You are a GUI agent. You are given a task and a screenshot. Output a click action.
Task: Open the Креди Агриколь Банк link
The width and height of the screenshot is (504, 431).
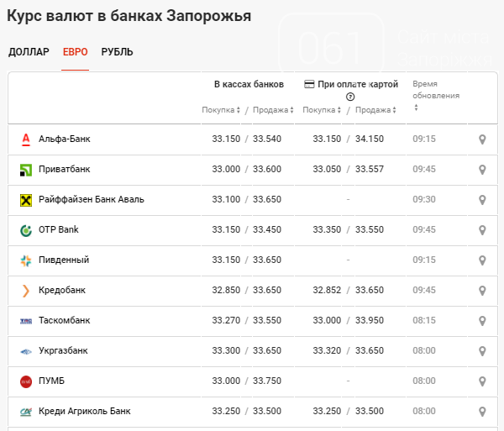(84, 412)
